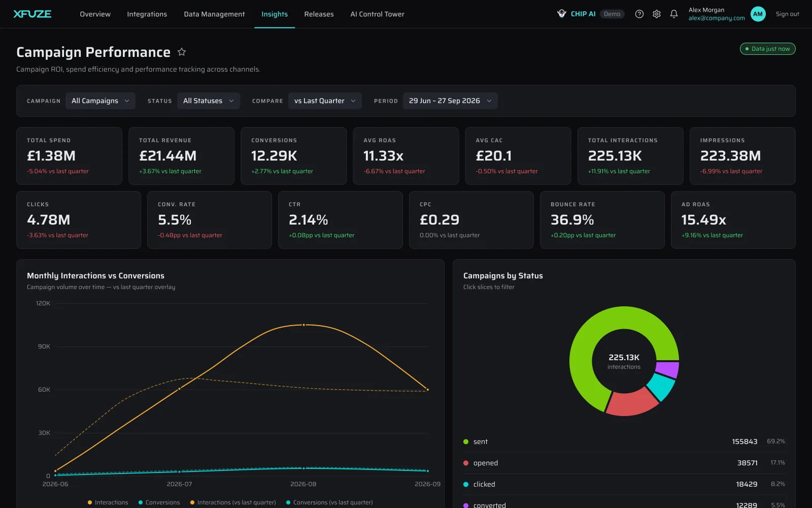Screen dimensions: 812x508
Task: Toggle Interactions (vs last quarter) legend
Action: click(233, 502)
